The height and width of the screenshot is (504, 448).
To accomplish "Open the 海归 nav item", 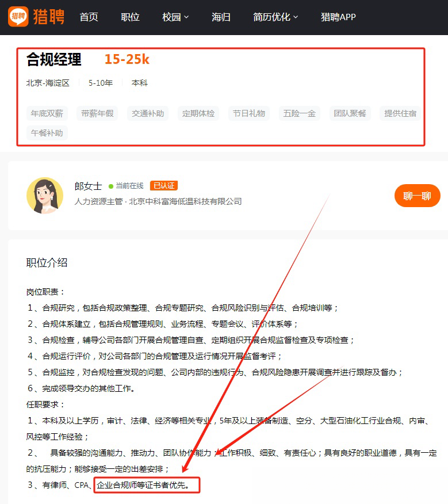I will click(x=221, y=17).
